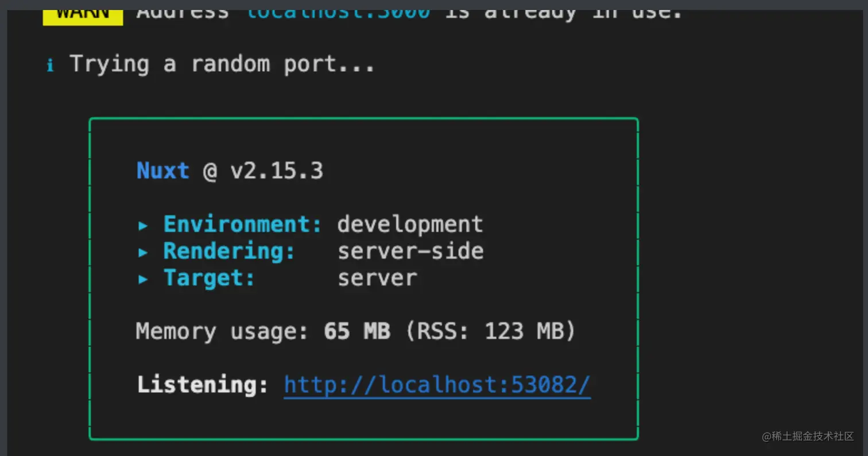Click the bold 65 MB memory value
The height and width of the screenshot is (456, 868).
357,331
